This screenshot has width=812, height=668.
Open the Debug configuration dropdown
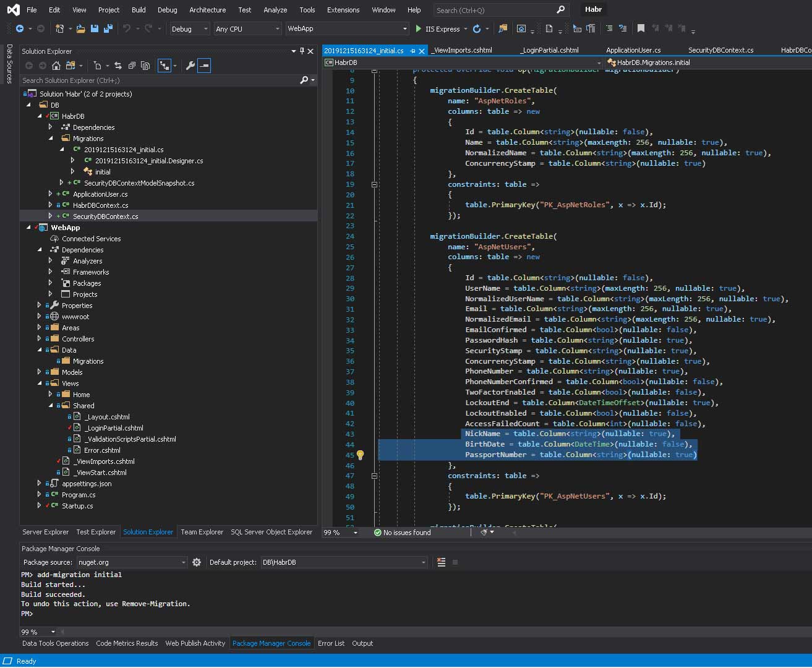coord(190,29)
